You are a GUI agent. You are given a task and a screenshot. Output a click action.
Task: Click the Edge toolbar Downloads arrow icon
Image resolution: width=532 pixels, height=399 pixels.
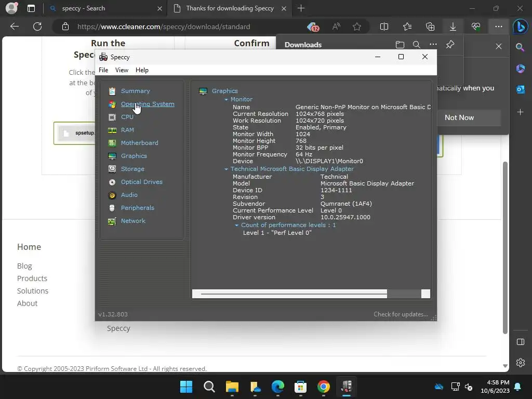pyautogui.click(x=453, y=26)
